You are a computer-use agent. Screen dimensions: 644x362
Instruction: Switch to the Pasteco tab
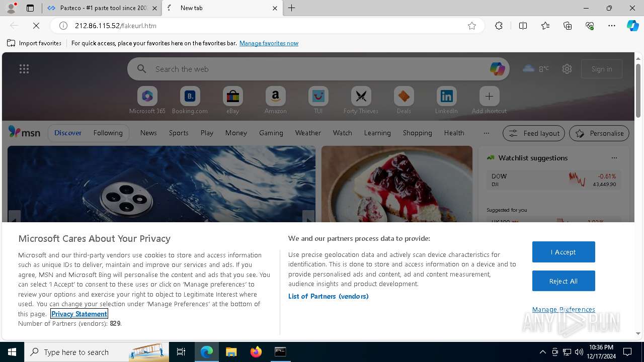[x=98, y=8]
